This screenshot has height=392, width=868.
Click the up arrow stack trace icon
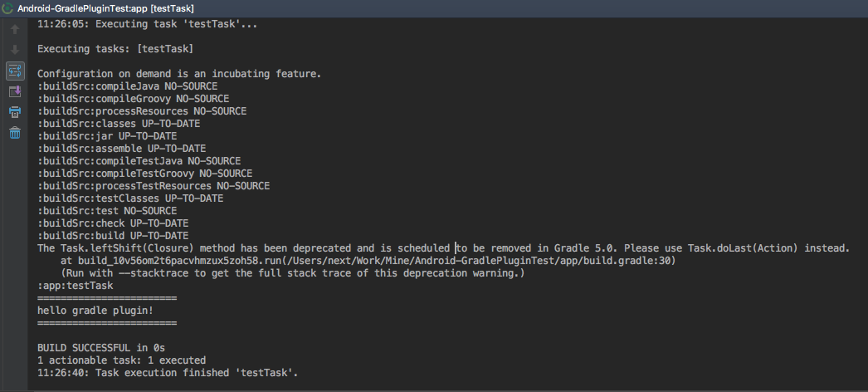(15, 29)
